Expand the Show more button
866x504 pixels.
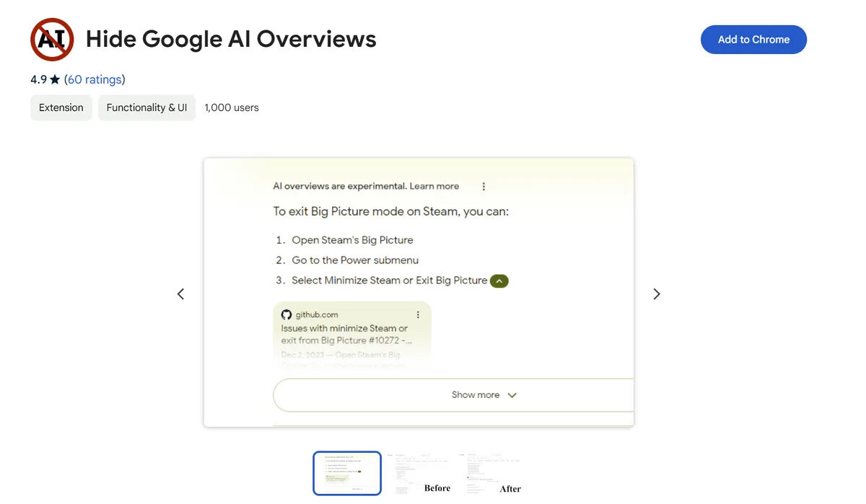(453, 395)
